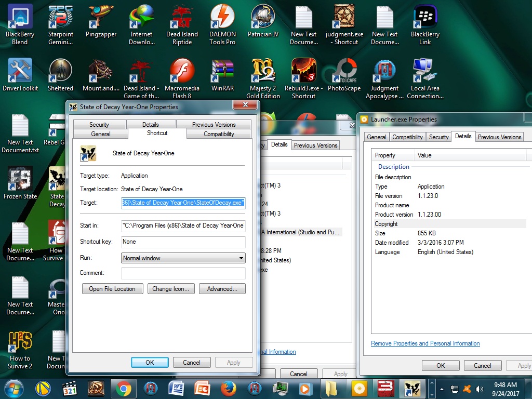Open General tab in Launcher.exe Properties
Screen dimensions: 532x399
377,137
